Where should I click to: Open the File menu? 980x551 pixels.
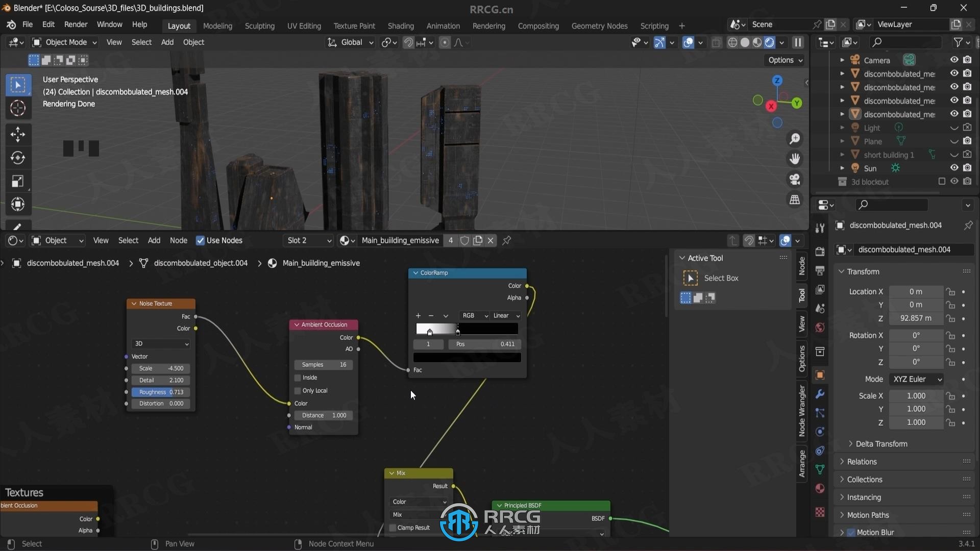pyautogui.click(x=28, y=24)
